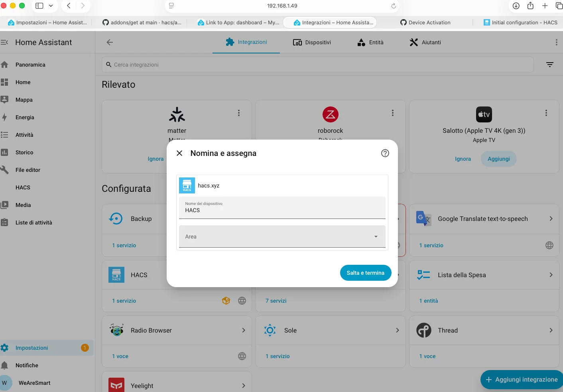Click globe icon on Radio Browser card
This screenshot has width=563, height=392.
[242, 356]
